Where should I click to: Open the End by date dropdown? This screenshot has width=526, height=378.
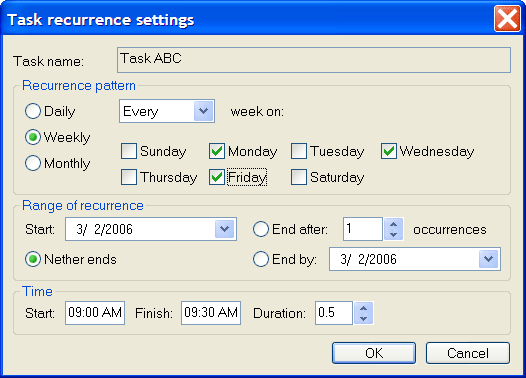tap(488, 259)
